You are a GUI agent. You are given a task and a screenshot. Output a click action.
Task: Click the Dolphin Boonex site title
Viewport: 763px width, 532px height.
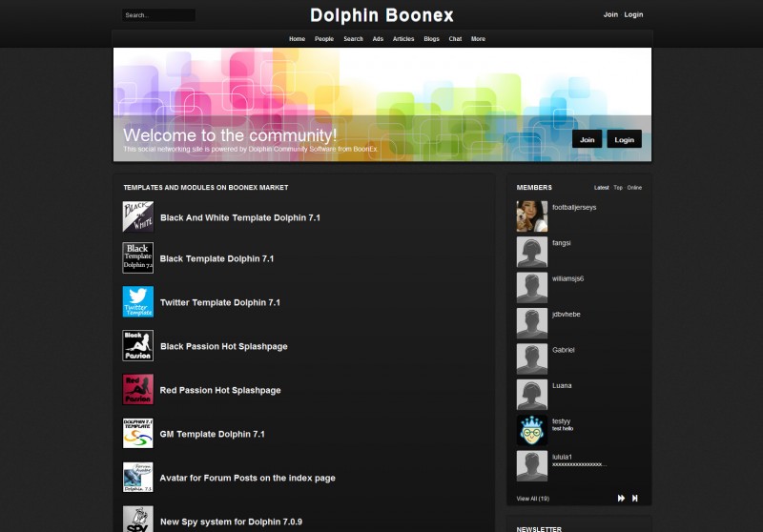coord(382,15)
